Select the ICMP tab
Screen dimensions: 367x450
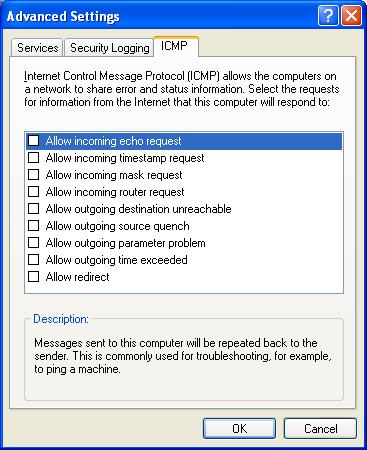point(175,46)
